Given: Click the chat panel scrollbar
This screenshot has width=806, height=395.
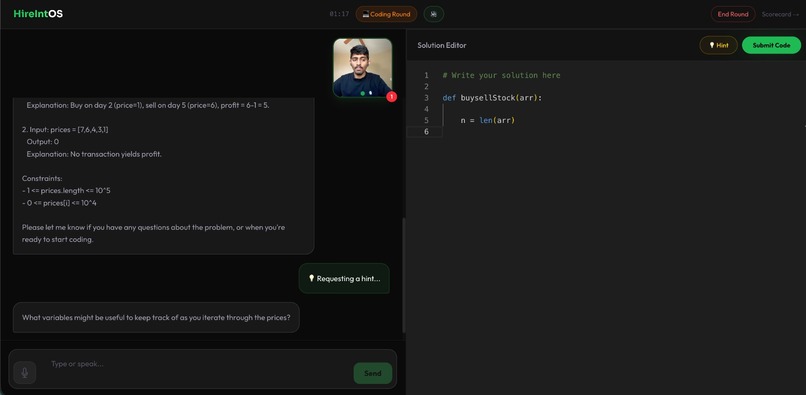Looking at the screenshot, I should coord(404,275).
